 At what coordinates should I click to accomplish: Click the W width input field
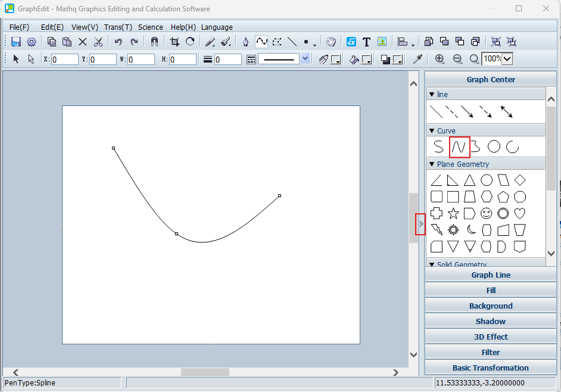click(x=141, y=60)
